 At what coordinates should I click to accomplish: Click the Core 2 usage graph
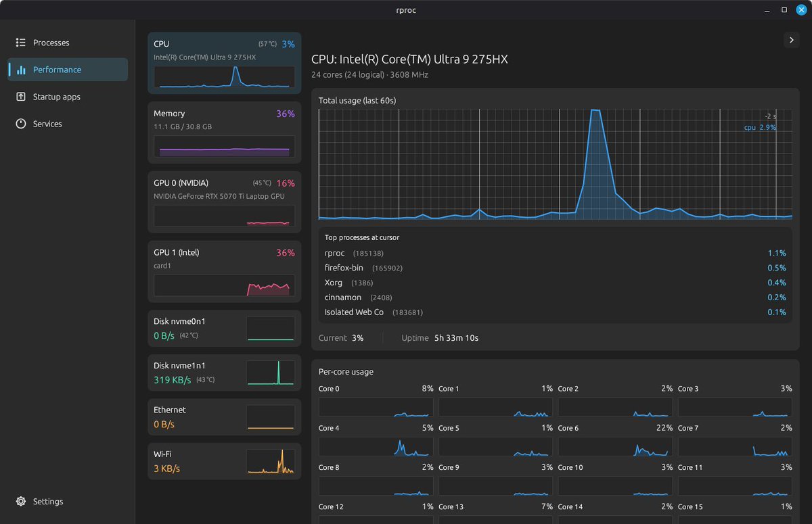[615, 407]
